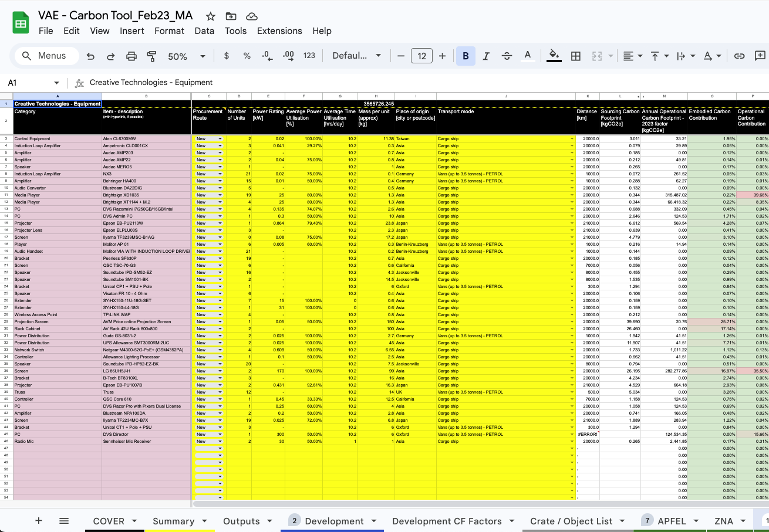The width and height of the screenshot is (769, 532).
Task: Toggle italic formatting
Action: 486,56
